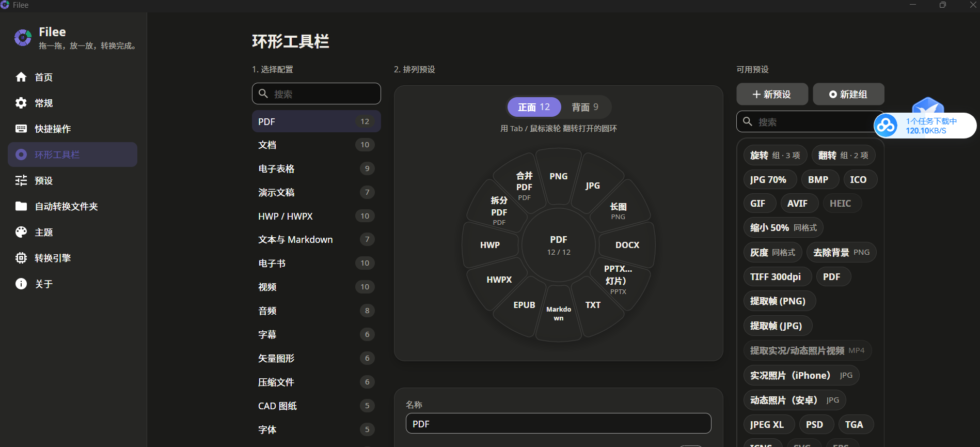Choose the 视频 category row
Viewport: 980px width, 447px height.
click(x=316, y=287)
